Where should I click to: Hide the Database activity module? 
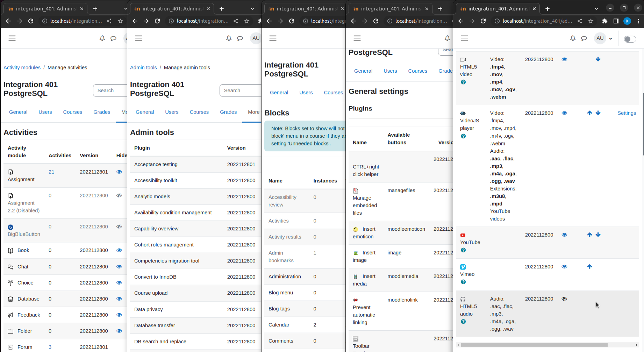tap(119, 299)
